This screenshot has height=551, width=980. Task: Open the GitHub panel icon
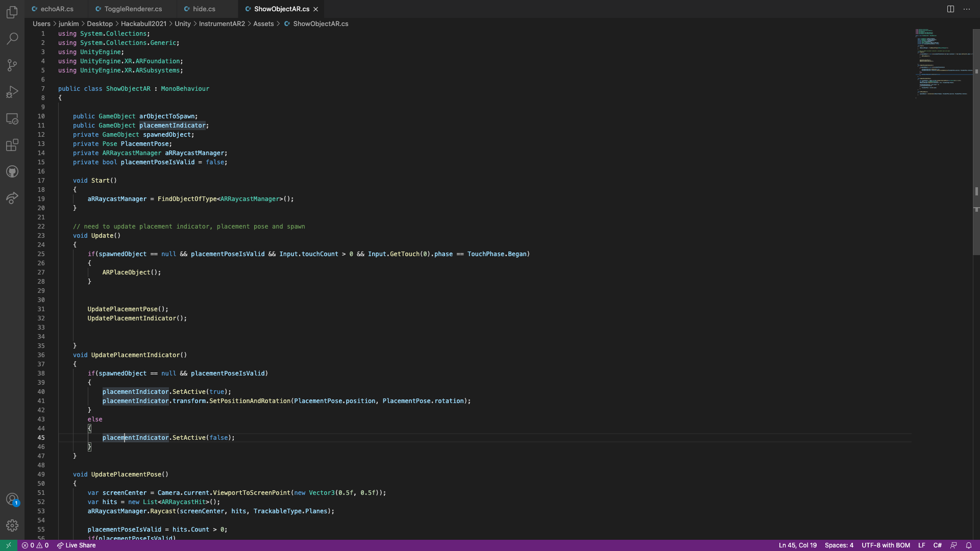click(12, 172)
